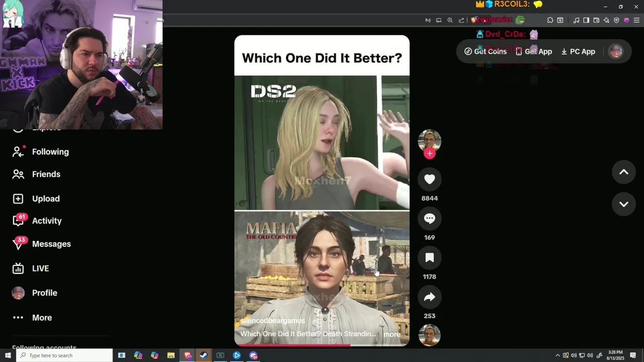Open File Explorer from the taskbar
The width and height of the screenshot is (644, 362).
pos(171,355)
